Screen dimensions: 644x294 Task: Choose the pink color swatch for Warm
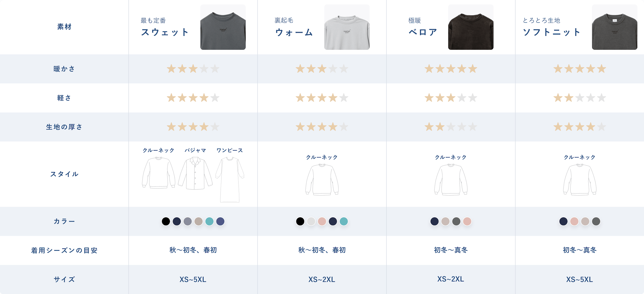click(322, 221)
